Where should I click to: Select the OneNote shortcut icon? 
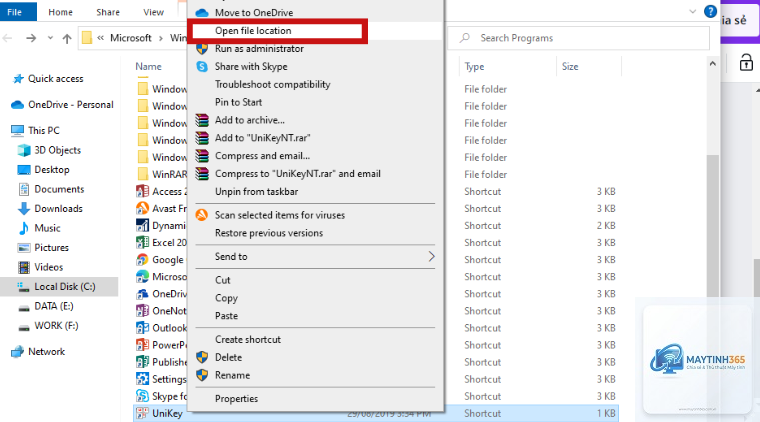tap(142, 311)
